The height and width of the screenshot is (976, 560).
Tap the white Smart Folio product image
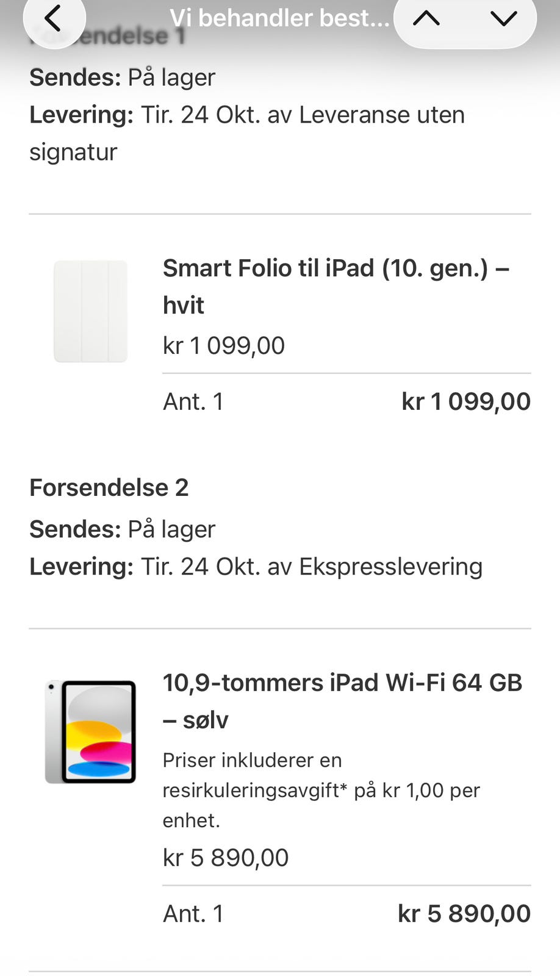point(90,311)
